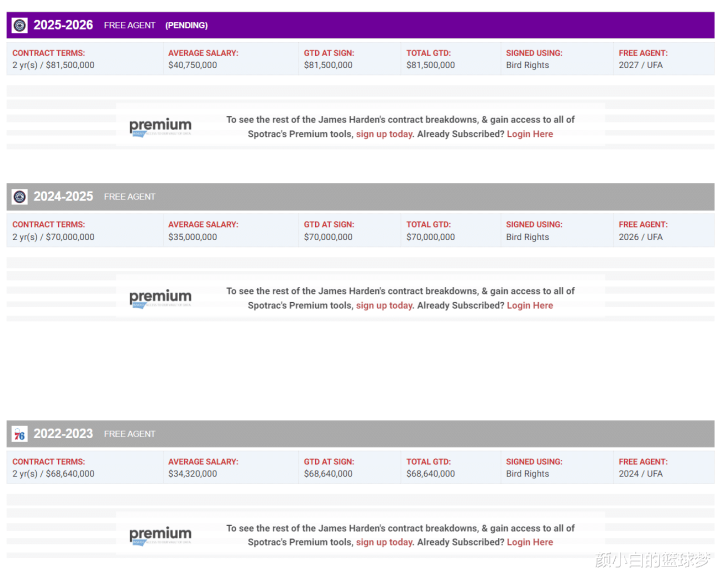Image resolution: width=719 pixels, height=579 pixels.
Task: Click 'Login Here' under 2024-2025 contract
Action: [530, 306]
